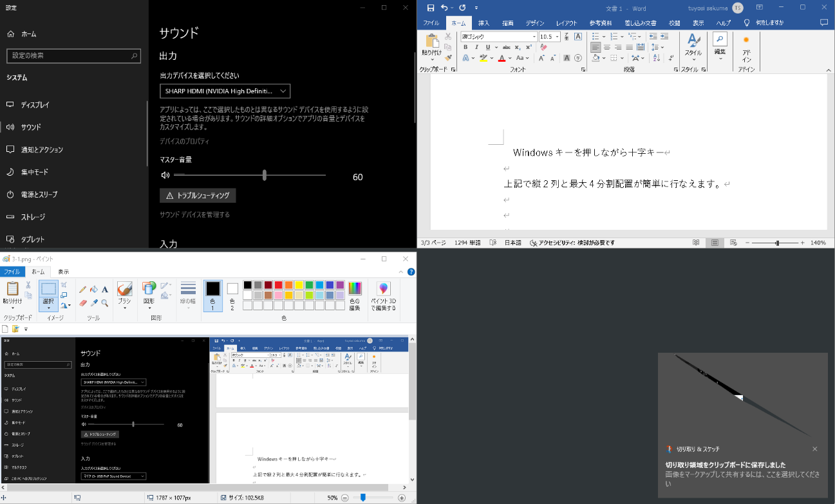Toggle Bold formatting in Word
Image resolution: width=835 pixels, height=504 pixels.
coord(465,47)
